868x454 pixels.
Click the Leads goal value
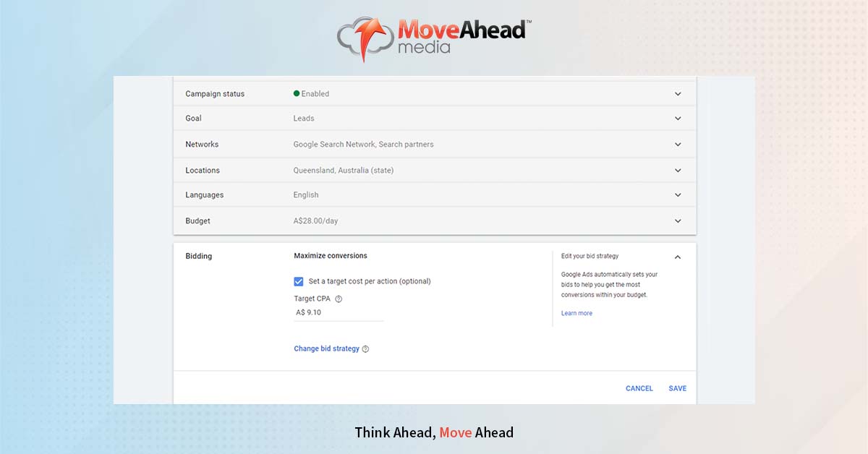[304, 119]
